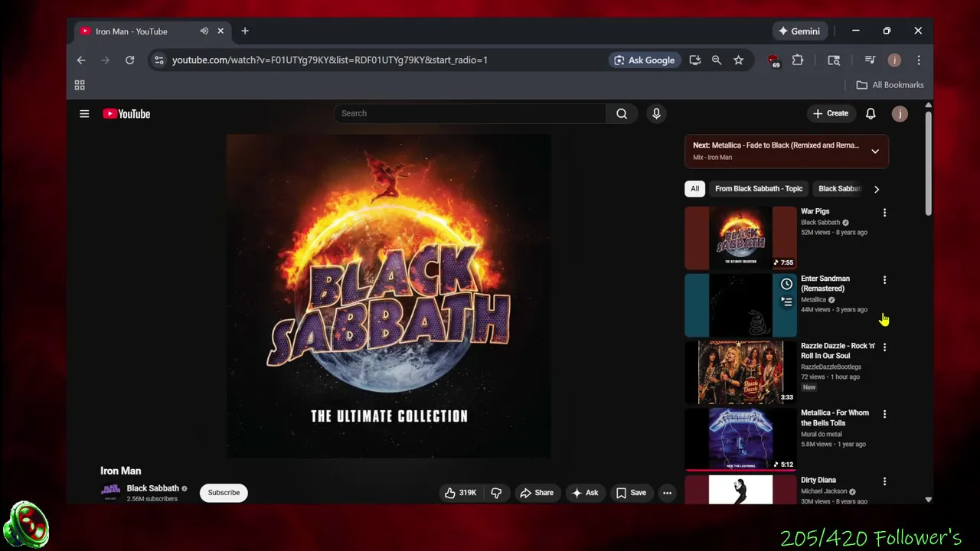Viewport: 980px width, 551px height.
Task: Click the scrollbar down arrow
Action: [928, 500]
